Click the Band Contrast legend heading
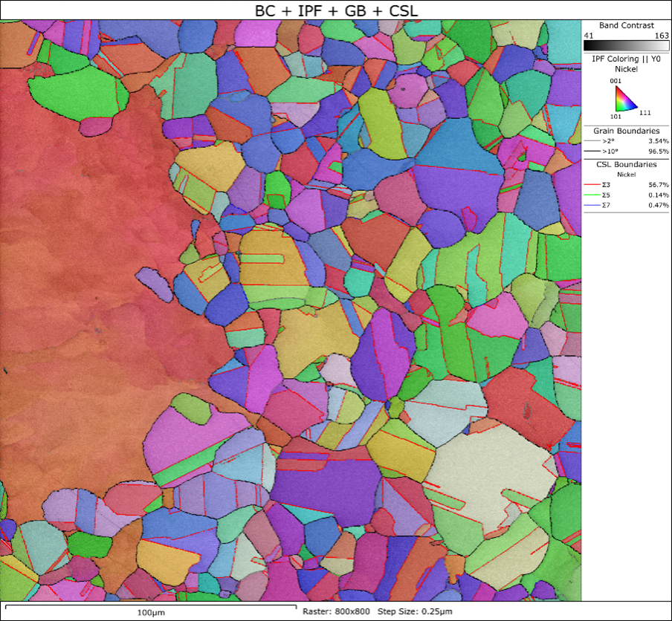This screenshot has width=672, height=621. 626,25
